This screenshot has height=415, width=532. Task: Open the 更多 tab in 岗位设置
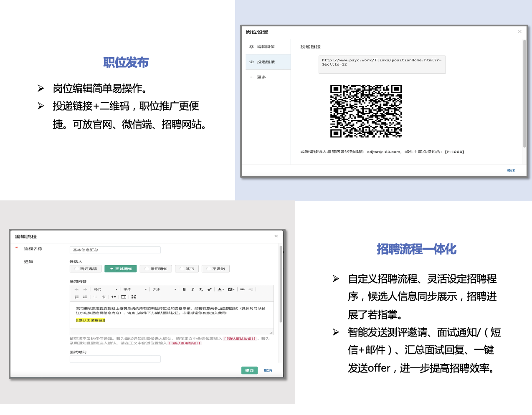tap(268, 77)
